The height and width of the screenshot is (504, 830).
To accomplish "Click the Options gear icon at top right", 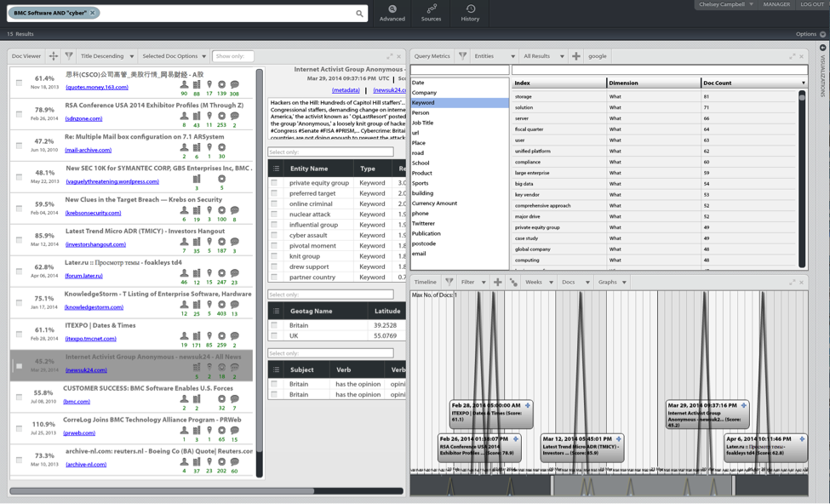I will pos(822,34).
